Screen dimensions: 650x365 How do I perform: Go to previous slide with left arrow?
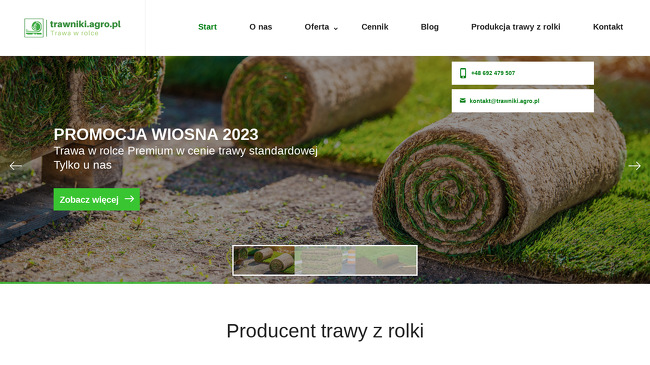pyautogui.click(x=16, y=166)
